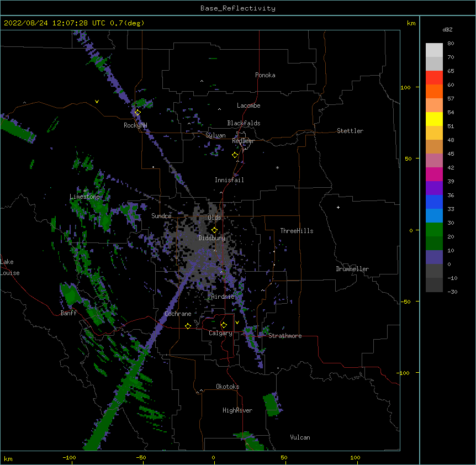Click the white cross marker west of Drumheller
Image resolution: width=476 pixels, height=465 pixels.
coord(338,207)
